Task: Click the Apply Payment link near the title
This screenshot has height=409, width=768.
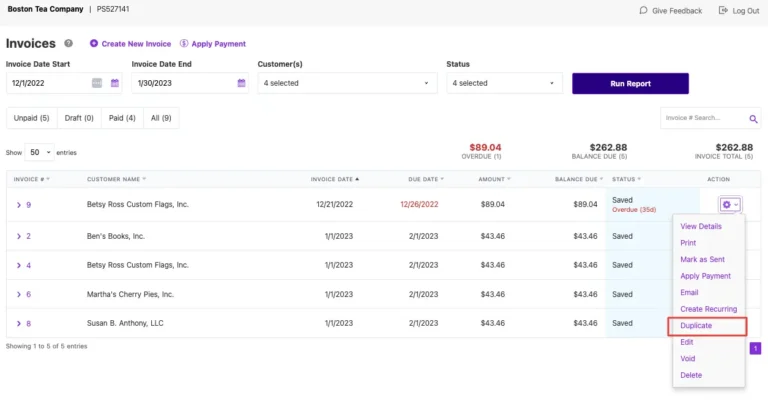Action: coord(218,44)
